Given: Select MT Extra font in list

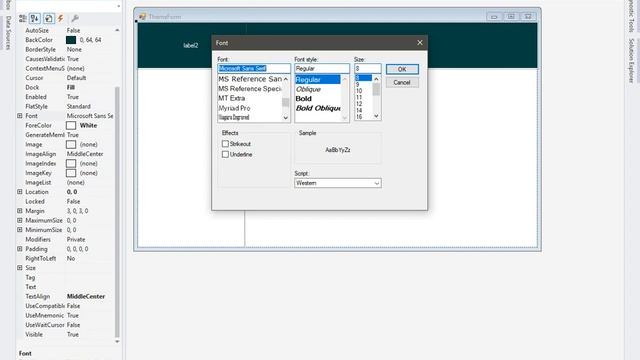Looking at the screenshot, I should coord(232,98).
